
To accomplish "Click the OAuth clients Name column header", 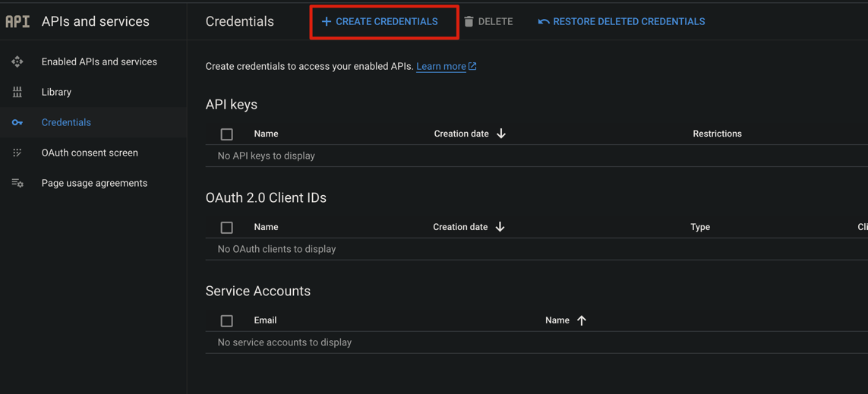I will coord(267,227).
